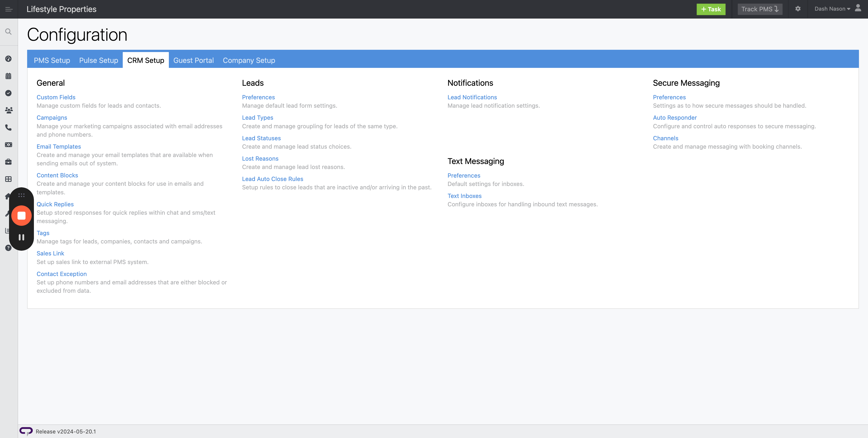Open the settings gear icon in header
This screenshot has width=868, height=438.
(x=797, y=9)
